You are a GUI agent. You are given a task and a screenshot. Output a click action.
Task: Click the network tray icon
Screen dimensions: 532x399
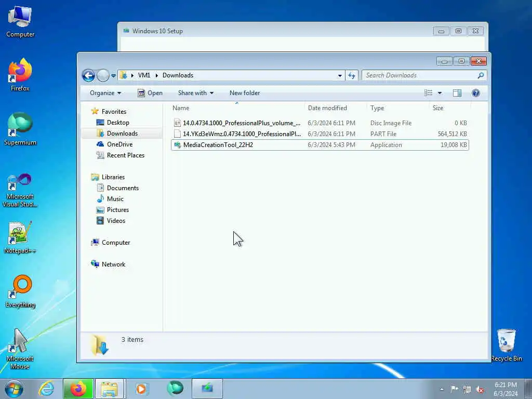[467, 390]
